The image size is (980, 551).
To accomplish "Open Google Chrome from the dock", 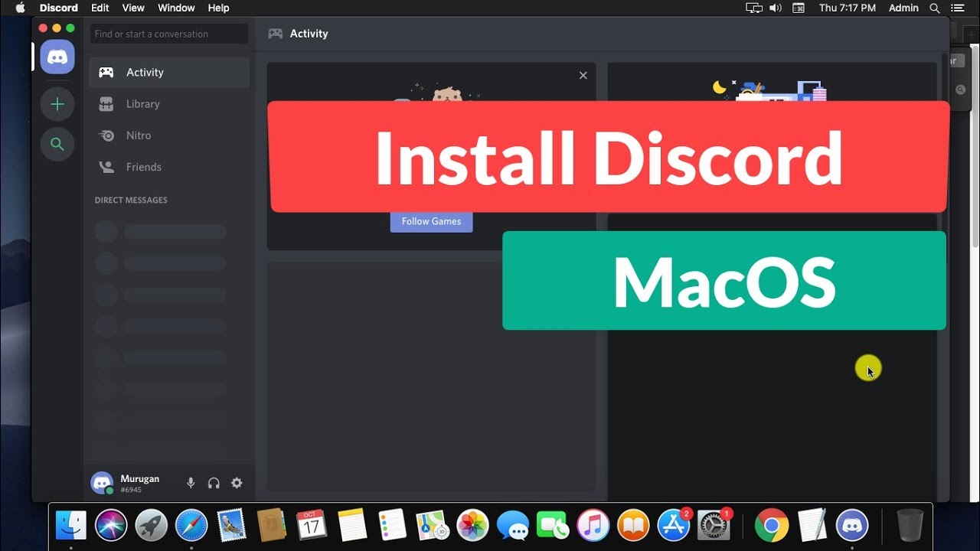I will tap(772, 526).
